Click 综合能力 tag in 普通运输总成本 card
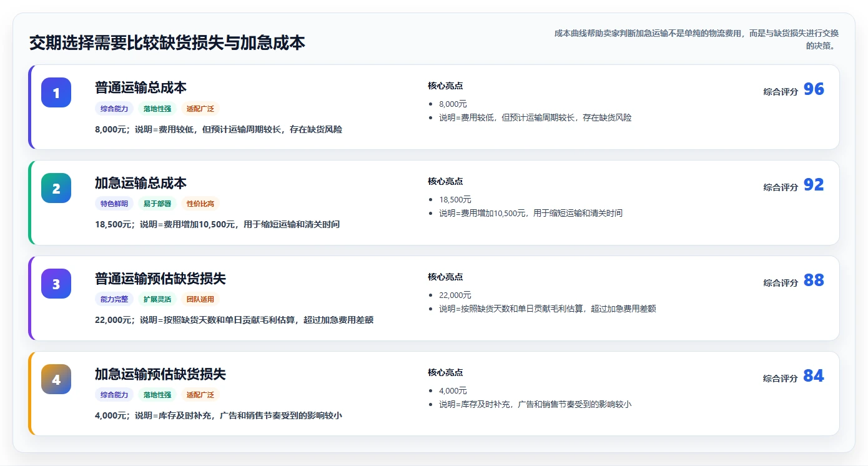The width and height of the screenshot is (868, 466). [x=114, y=109]
